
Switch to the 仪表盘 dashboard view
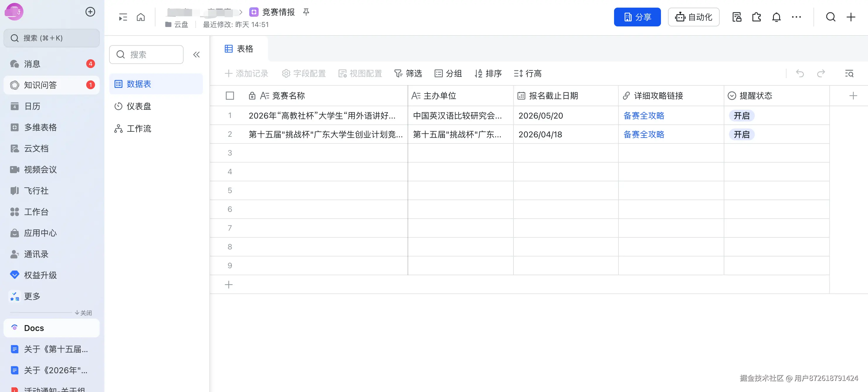(138, 106)
